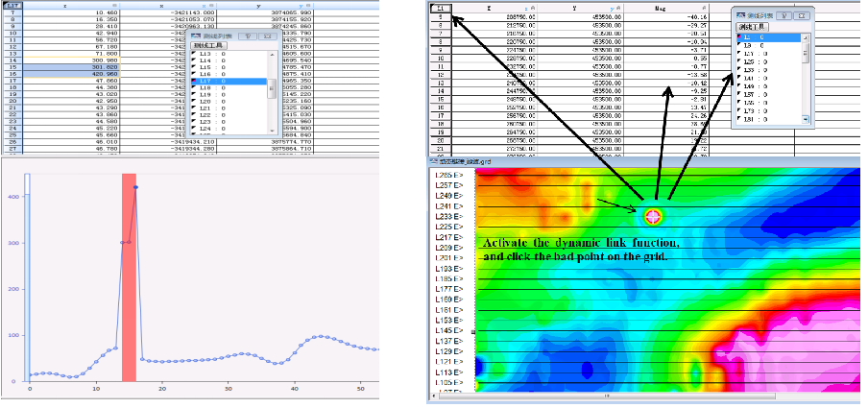Click 测线工具 button in right line list
The width and height of the screenshot is (868, 408).
pos(752,27)
